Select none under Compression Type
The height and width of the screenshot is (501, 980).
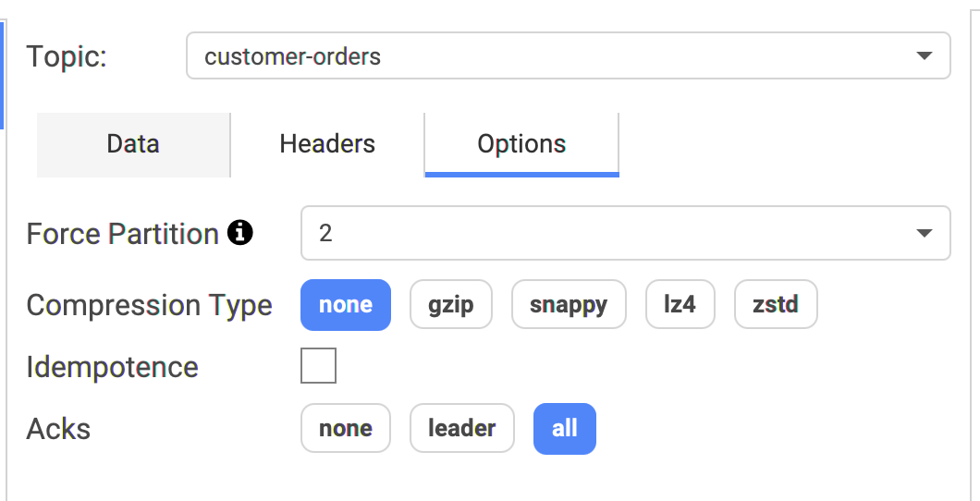pos(346,305)
